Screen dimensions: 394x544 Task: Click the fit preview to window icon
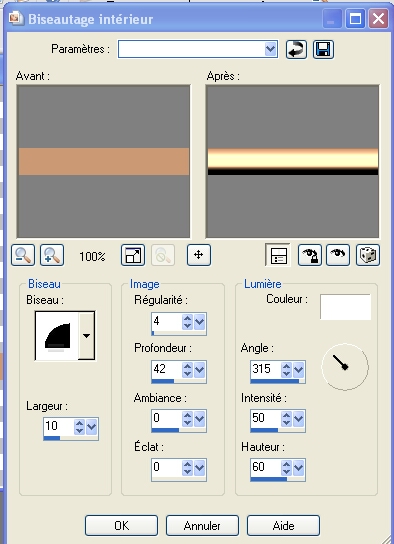pos(133,255)
